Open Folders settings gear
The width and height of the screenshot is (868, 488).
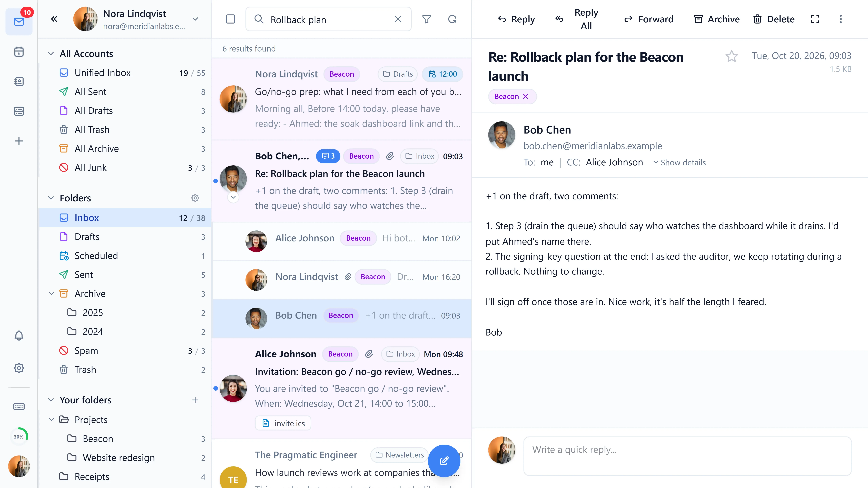point(195,198)
